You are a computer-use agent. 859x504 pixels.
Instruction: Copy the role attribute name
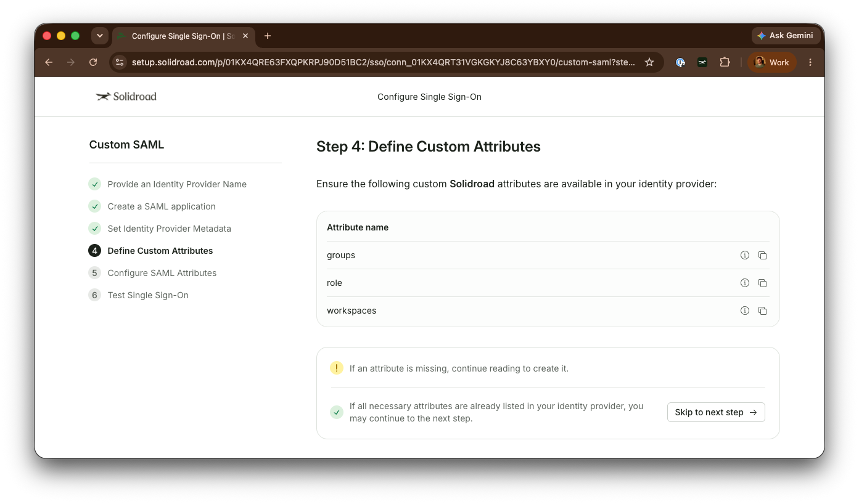pos(762,283)
